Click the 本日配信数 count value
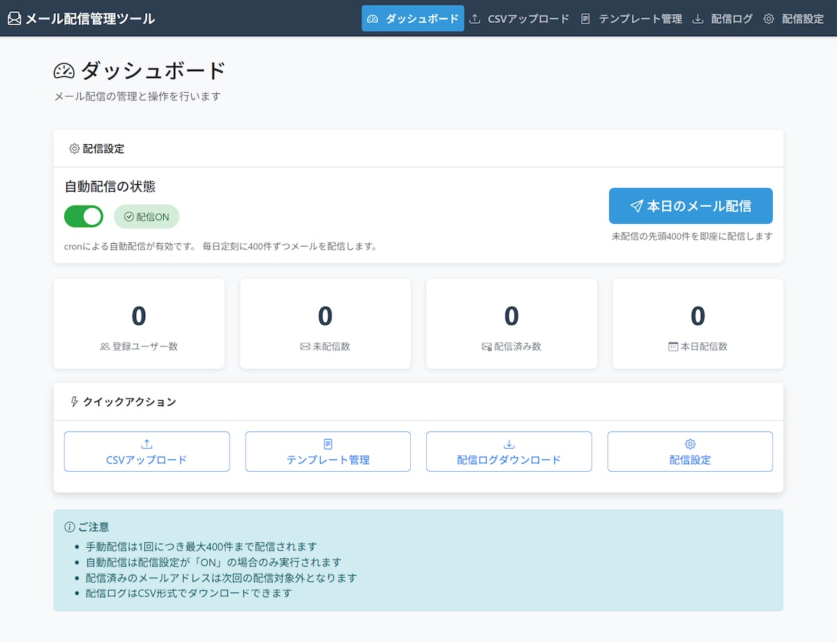The height and width of the screenshot is (644, 837). (697, 316)
